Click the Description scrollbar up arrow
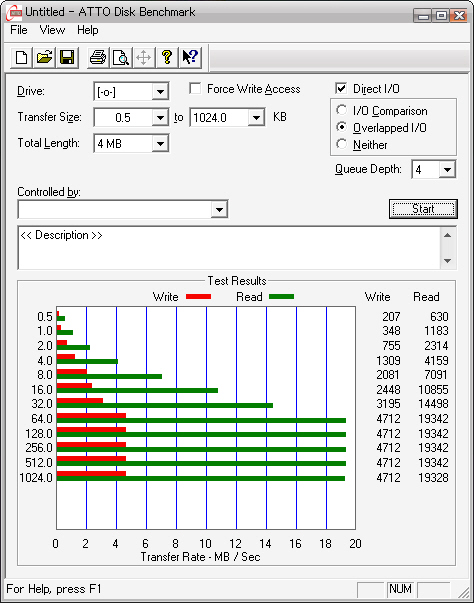 [x=447, y=235]
